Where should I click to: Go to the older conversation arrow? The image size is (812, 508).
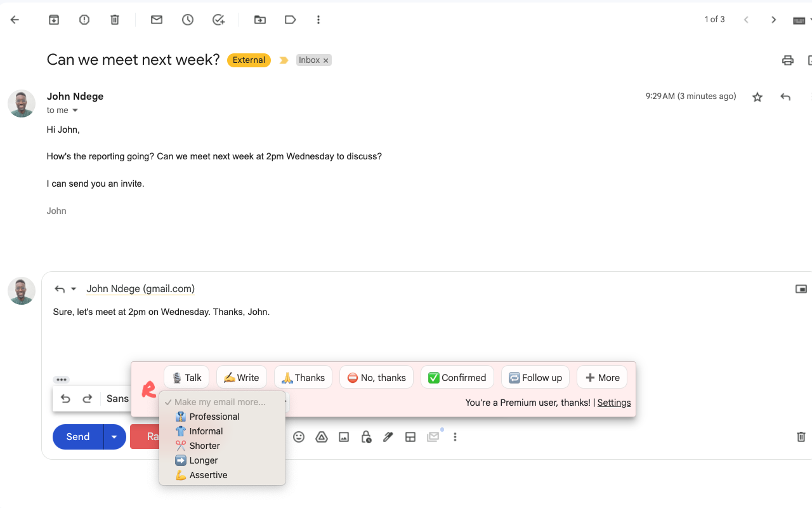[x=773, y=20]
